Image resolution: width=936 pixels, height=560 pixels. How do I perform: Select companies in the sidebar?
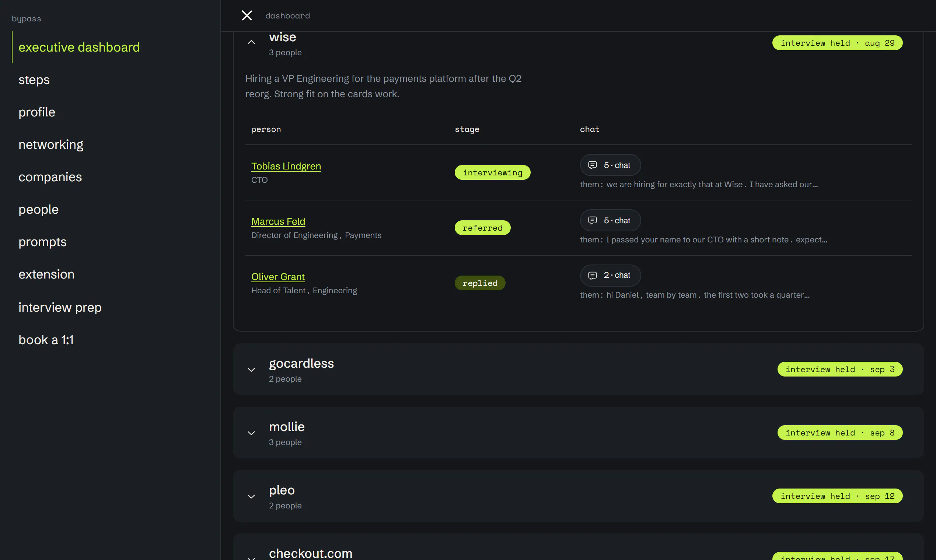[x=50, y=177]
